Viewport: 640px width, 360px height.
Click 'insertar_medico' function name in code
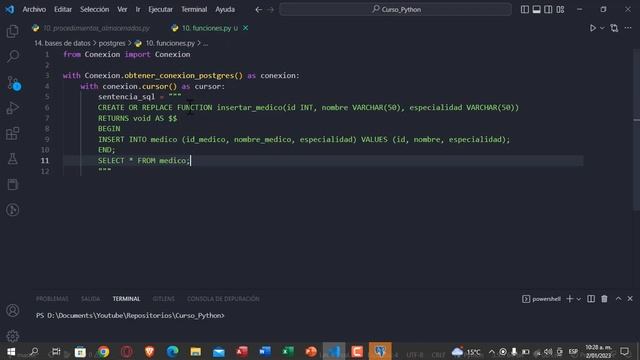pos(249,107)
